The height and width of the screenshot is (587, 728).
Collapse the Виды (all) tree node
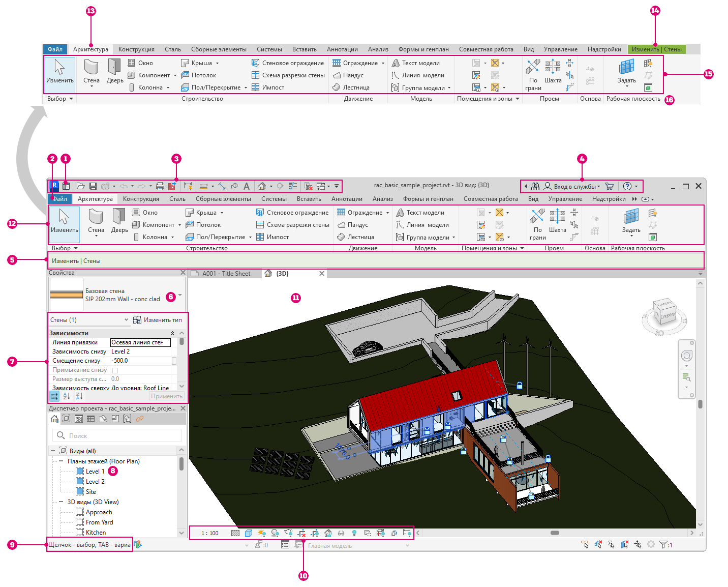[52, 451]
